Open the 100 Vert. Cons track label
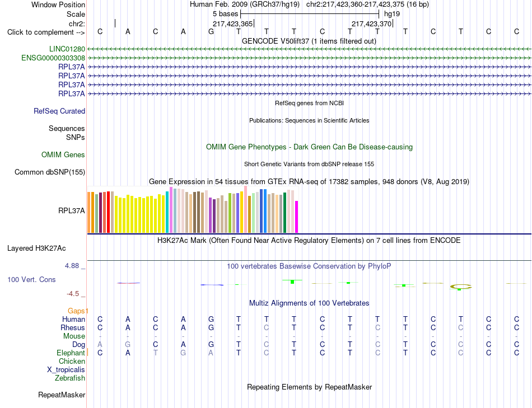Viewport: 532px width, 408px height. click(31, 280)
